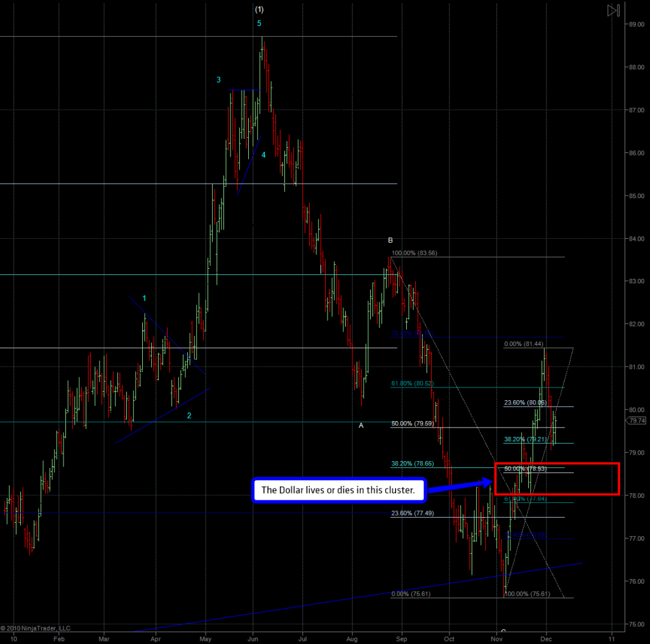The width and height of the screenshot is (650, 644).
Task: Click the white A wave label
Action: 361,426
